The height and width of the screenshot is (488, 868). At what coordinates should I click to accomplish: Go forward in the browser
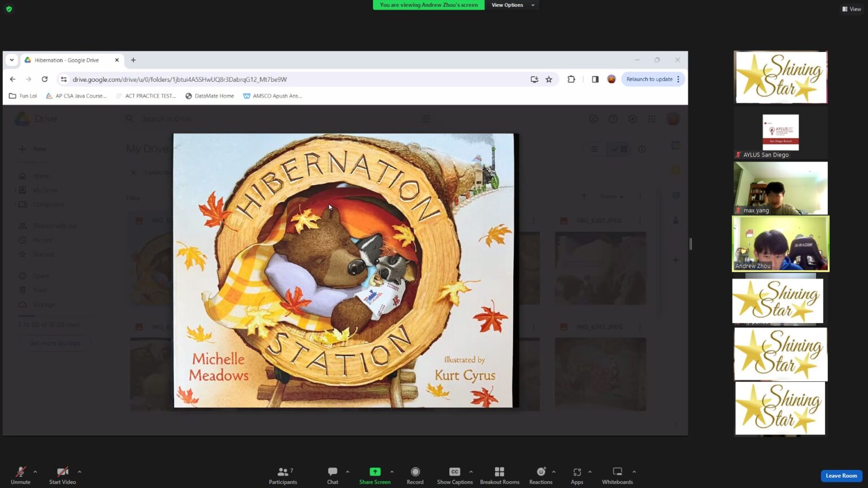[x=28, y=79]
